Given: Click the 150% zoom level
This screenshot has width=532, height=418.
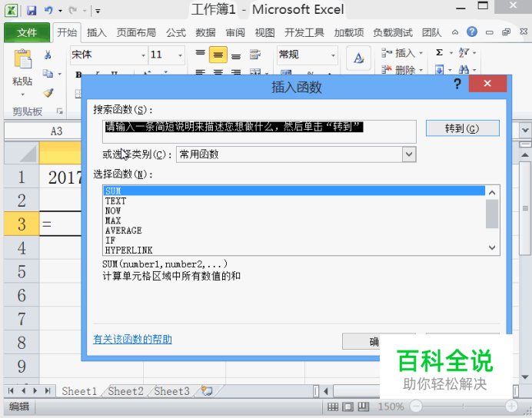Looking at the screenshot, I should point(391,406).
